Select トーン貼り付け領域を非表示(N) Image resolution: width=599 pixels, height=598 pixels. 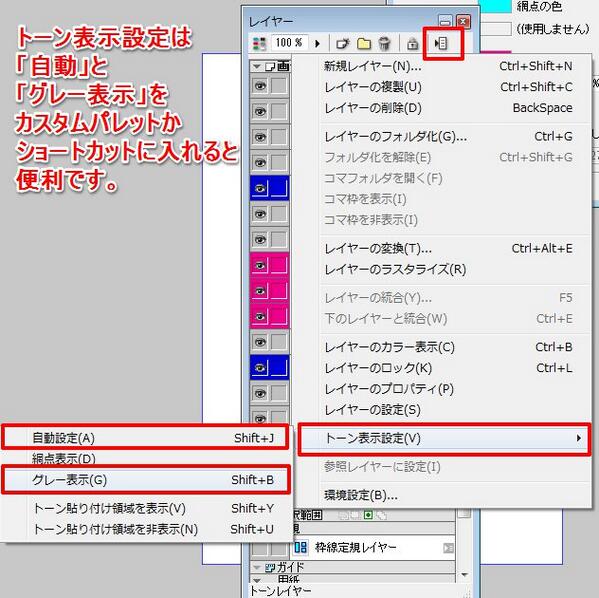[147, 530]
